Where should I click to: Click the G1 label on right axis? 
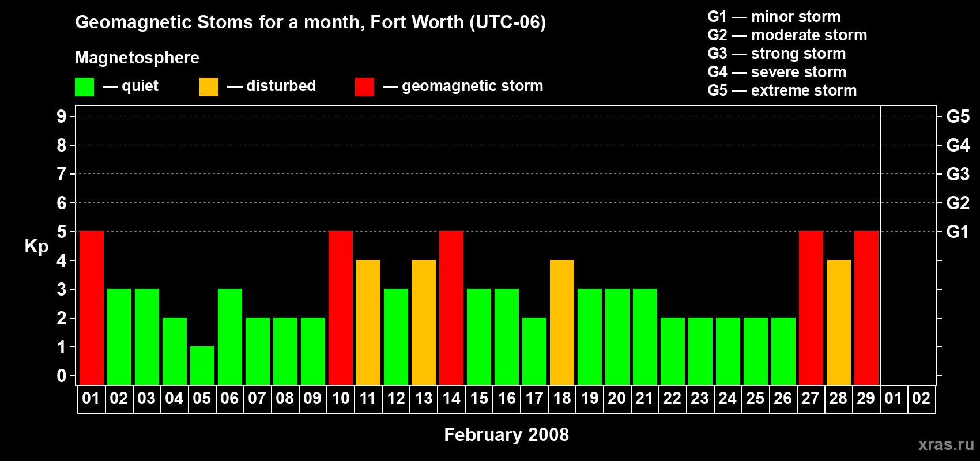tap(958, 232)
